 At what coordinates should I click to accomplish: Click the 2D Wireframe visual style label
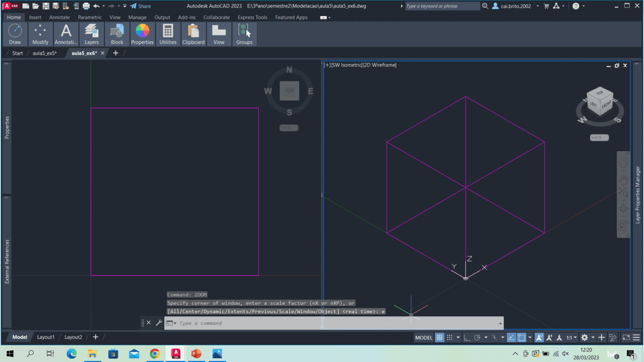click(x=379, y=65)
